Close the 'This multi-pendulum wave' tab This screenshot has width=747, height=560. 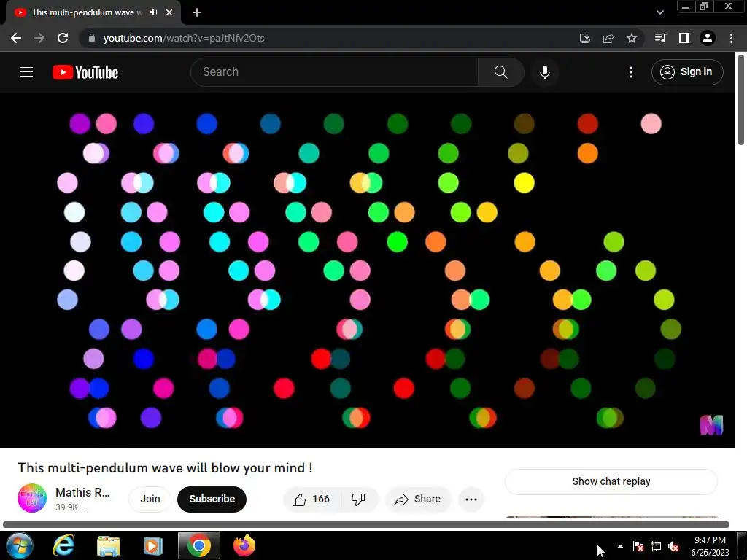(x=169, y=12)
